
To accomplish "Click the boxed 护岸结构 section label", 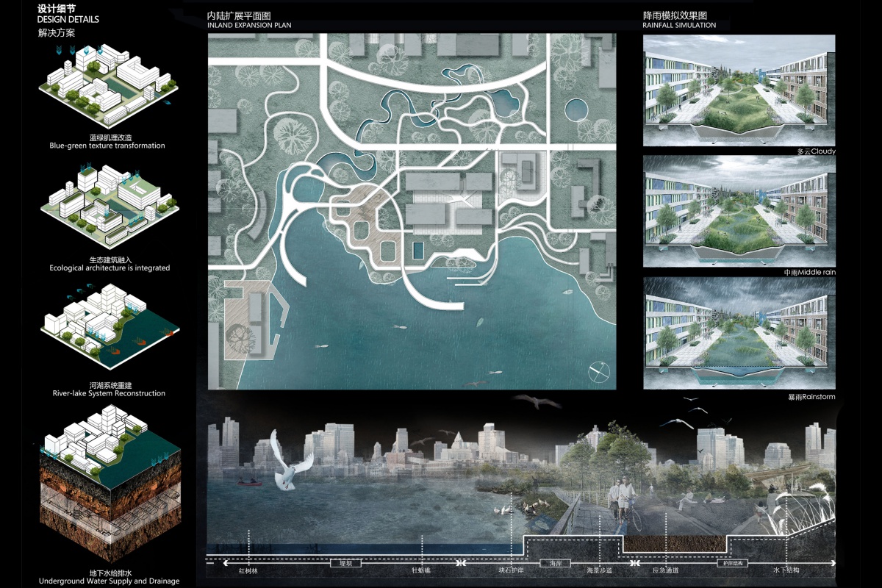I will (732, 563).
